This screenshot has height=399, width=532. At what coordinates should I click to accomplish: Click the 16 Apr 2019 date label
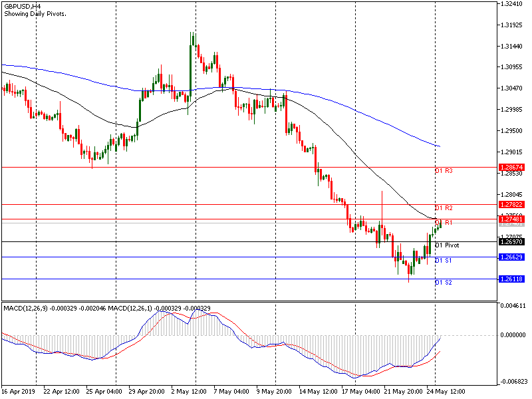pyautogui.click(x=18, y=392)
